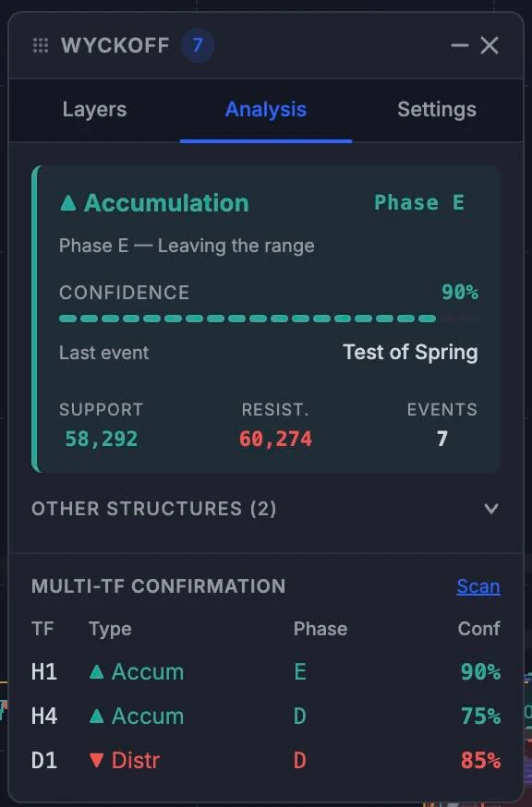This screenshot has width=532, height=807.
Task: Minimize the Wyckoff panel
Action: point(459,45)
